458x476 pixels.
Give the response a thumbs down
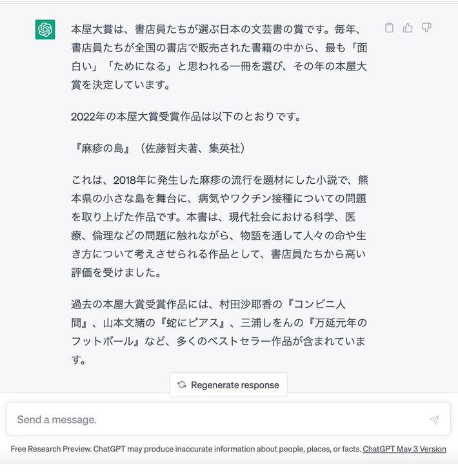tap(426, 28)
